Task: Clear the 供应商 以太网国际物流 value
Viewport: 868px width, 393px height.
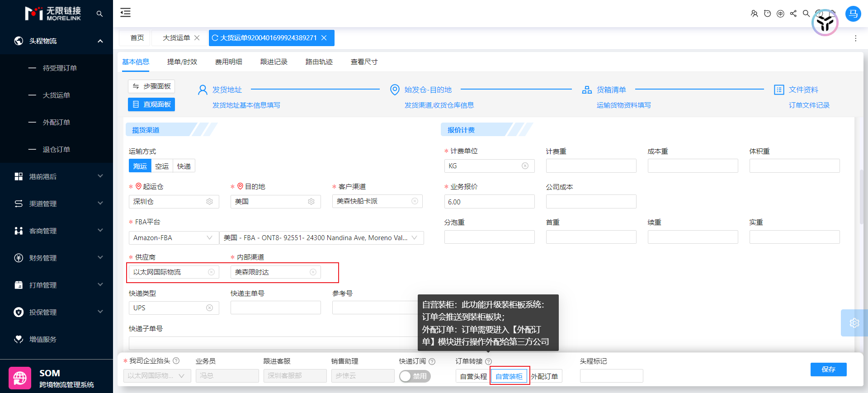Action: click(211, 272)
